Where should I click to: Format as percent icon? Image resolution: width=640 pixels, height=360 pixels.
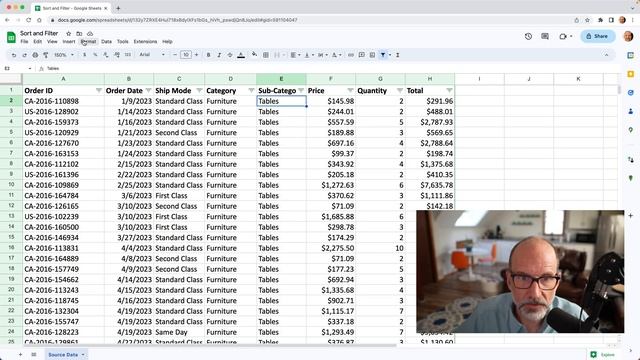95,55
